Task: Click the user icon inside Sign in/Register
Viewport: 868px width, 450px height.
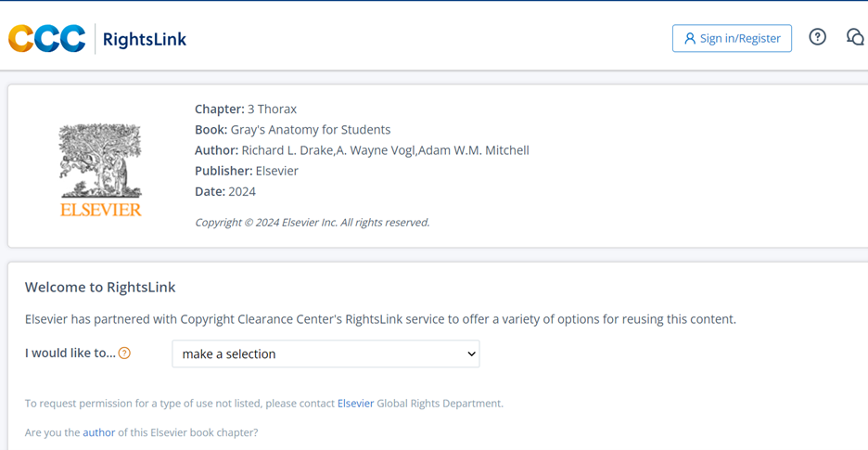Action: pyautogui.click(x=689, y=39)
